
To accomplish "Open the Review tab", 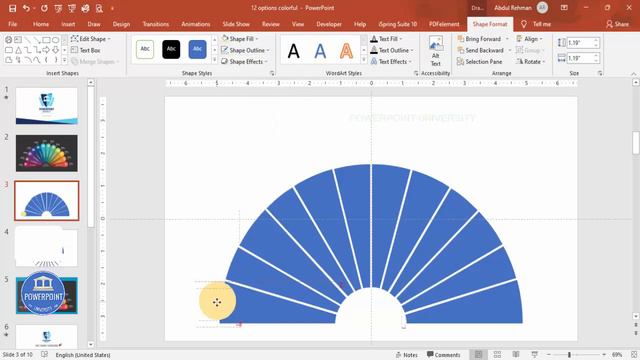I will tap(271, 24).
